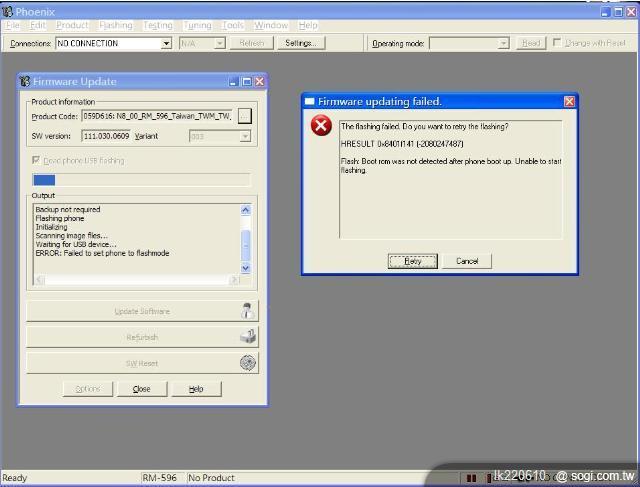Click the Read button
Screen dimensions: 640x487
click(x=531, y=43)
